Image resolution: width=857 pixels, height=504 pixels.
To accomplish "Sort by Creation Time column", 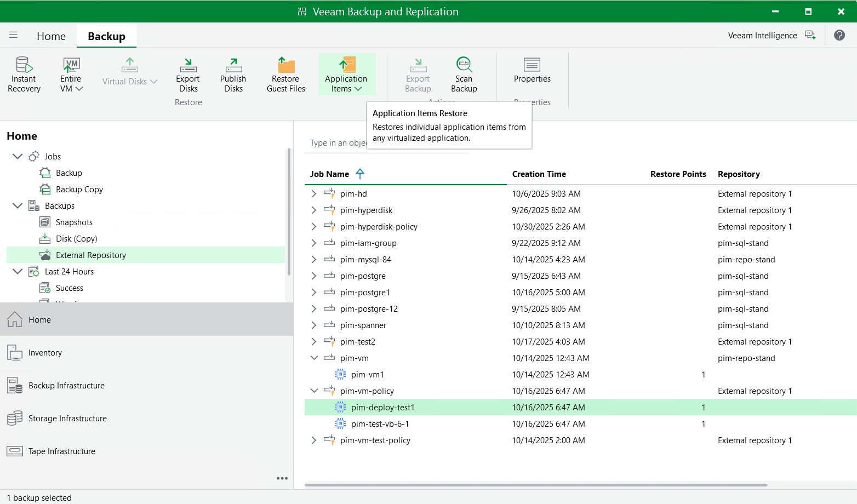I will click(539, 174).
